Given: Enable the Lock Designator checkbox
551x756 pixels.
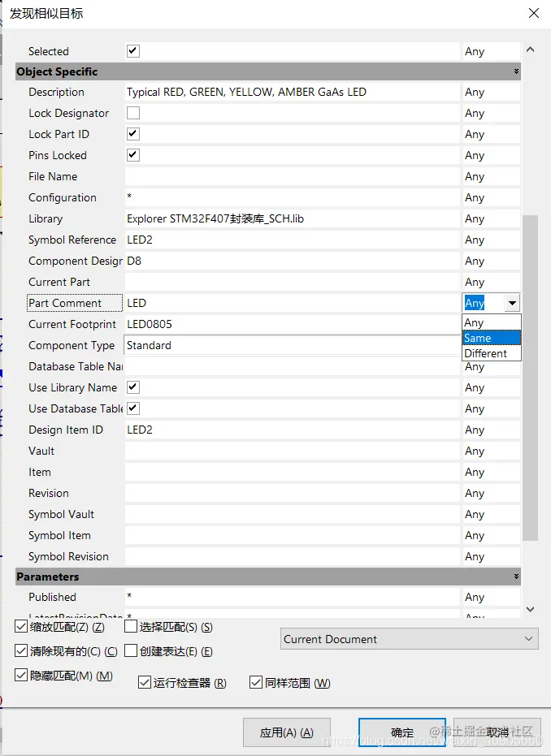Looking at the screenshot, I should tap(133, 113).
